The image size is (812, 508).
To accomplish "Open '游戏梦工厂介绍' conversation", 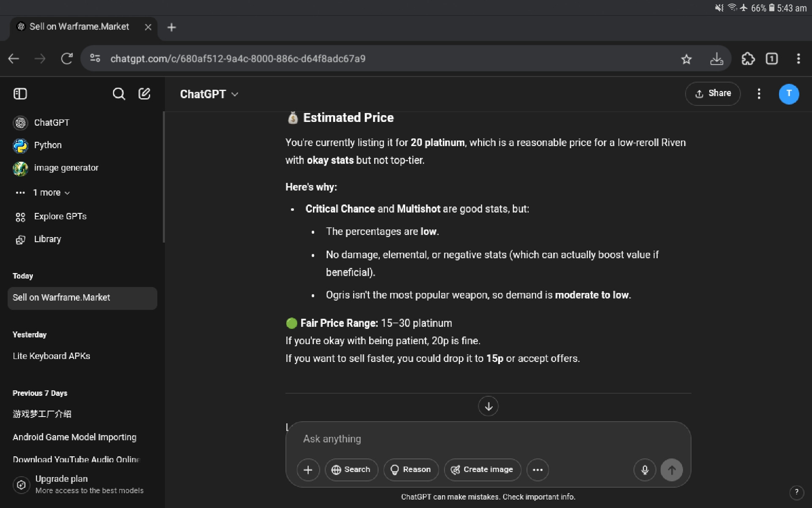I will (82, 414).
